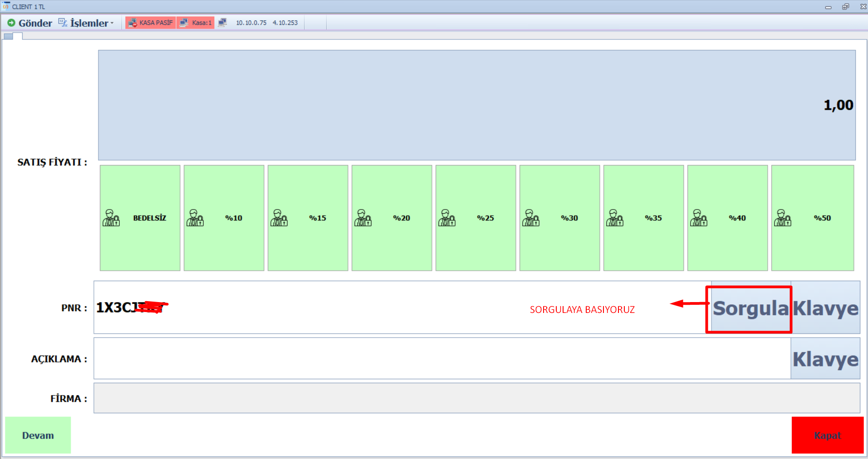Click the person icon on %15 tile
The height and width of the screenshot is (459, 868).
coord(279,218)
